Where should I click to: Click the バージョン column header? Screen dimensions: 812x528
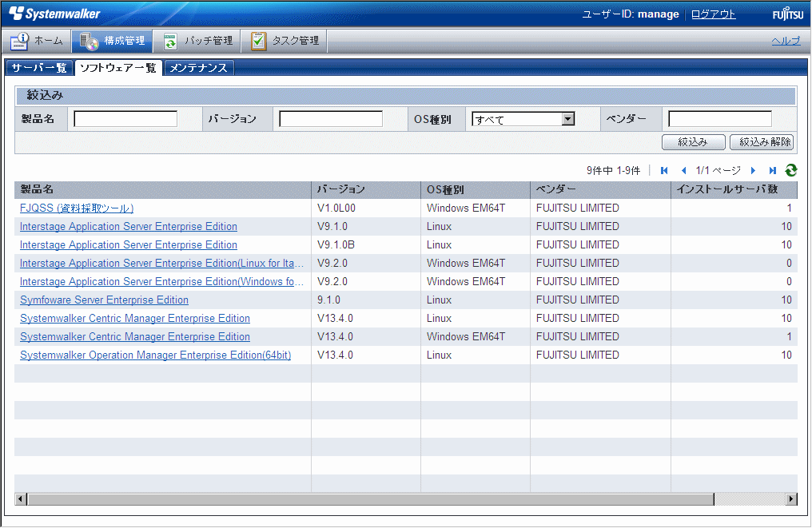pyautogui.click(x=366, y=190)
